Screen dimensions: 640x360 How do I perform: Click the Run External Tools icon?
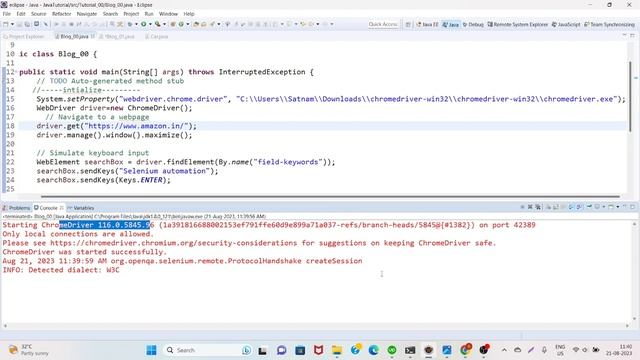[x=158, y=24]
